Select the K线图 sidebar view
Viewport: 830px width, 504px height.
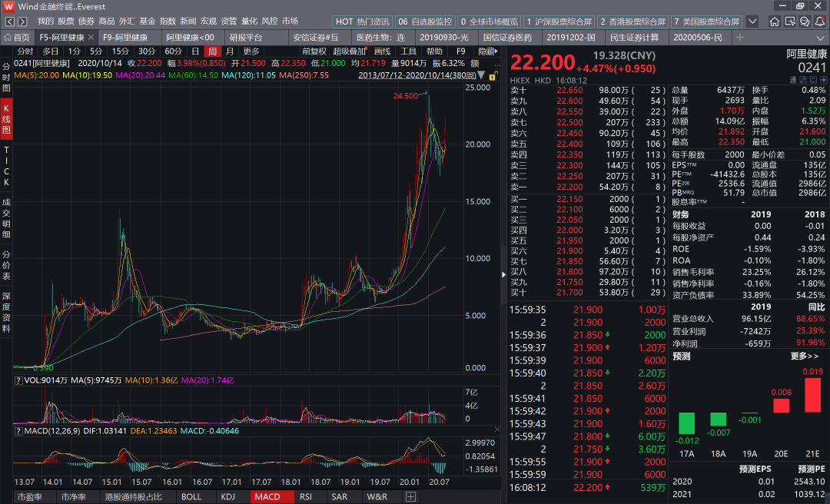coord(6,119)
